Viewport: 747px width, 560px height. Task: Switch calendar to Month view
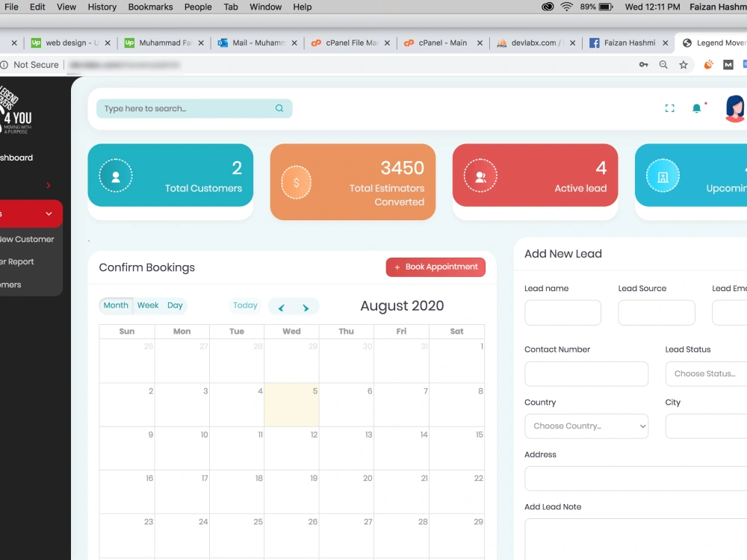116,305
